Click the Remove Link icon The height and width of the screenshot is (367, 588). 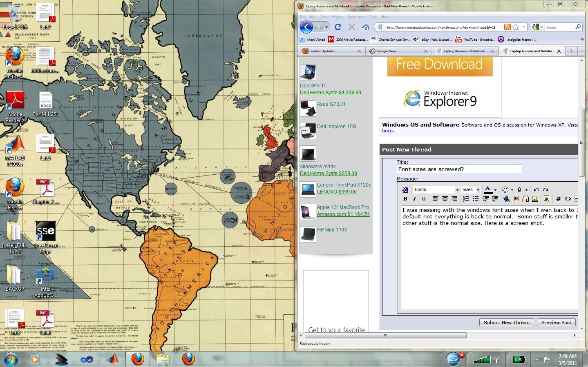pos(516,199)
